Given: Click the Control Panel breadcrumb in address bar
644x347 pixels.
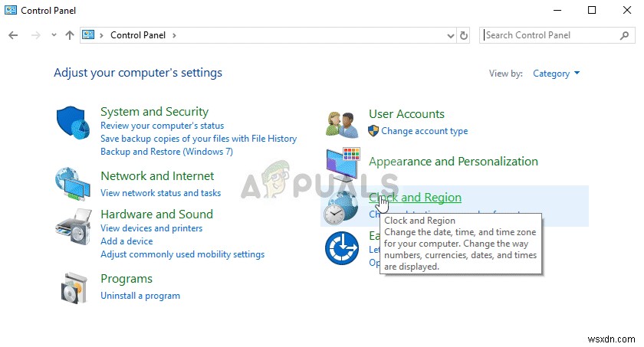Looking at the screenshot, I should point(139,35).
